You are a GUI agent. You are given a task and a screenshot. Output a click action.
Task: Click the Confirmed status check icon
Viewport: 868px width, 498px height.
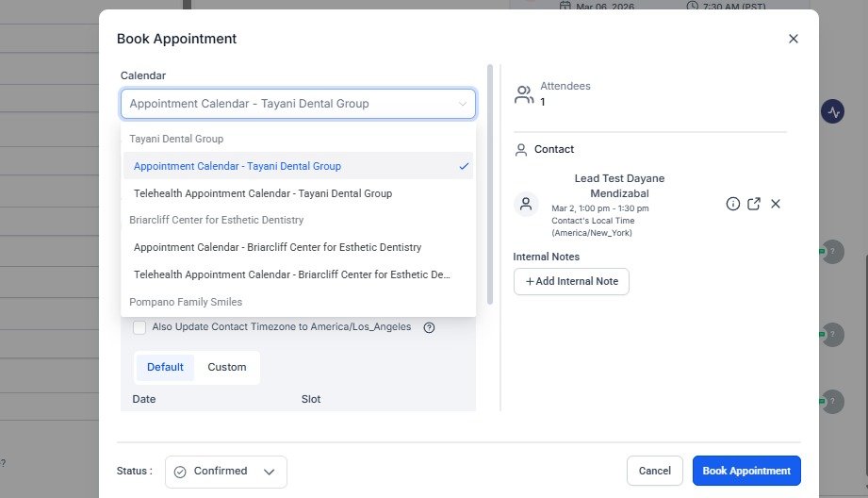pyautogui.click(x=180, y=472)
